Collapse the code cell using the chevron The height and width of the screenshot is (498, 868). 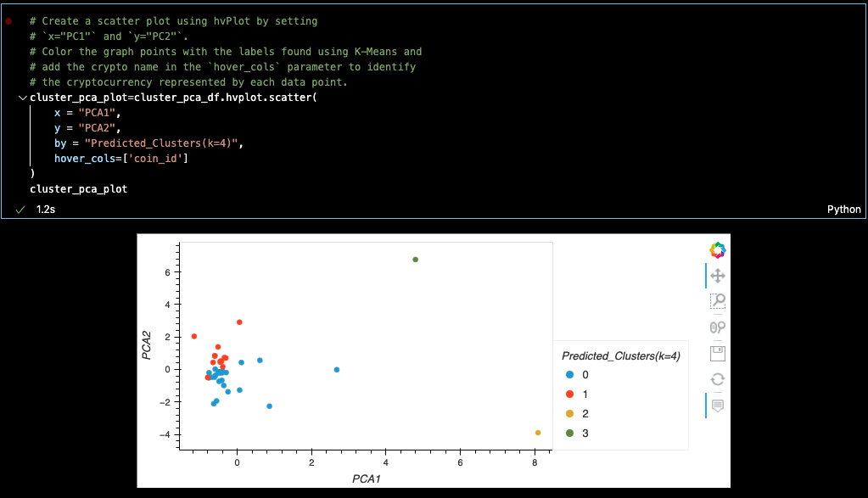pyautogui.click(x=23, y=98)
